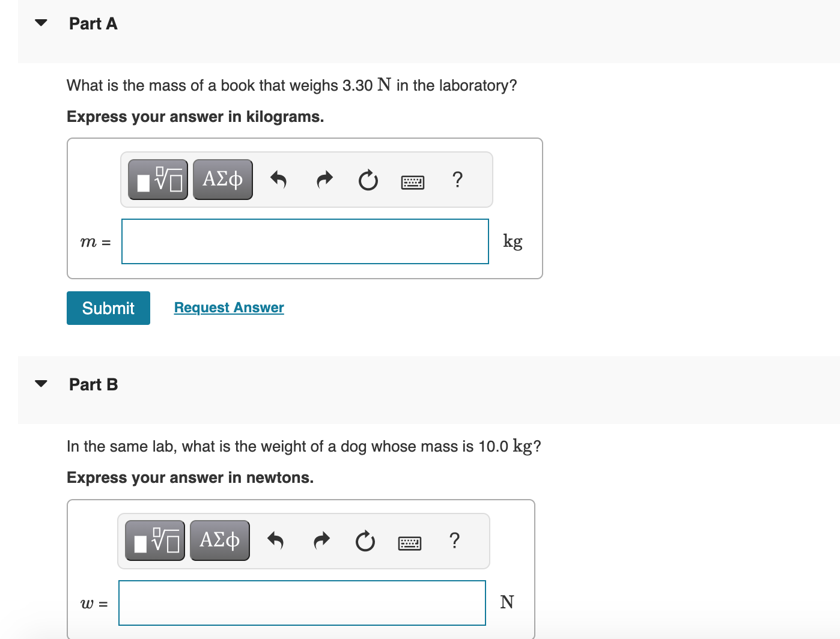Open the help question mark in Part A
Screen dimensions: 840x639
(x=457, y=180)
